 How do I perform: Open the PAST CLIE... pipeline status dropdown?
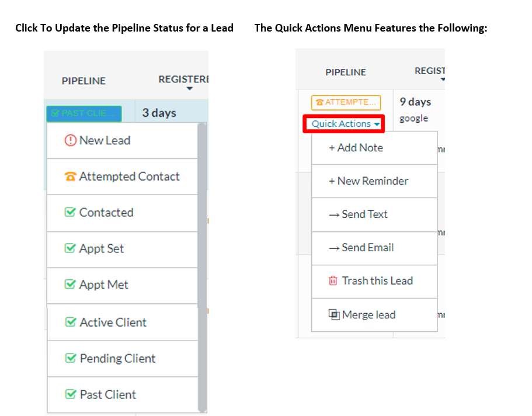pyautogui.click(x=84, y=113)
